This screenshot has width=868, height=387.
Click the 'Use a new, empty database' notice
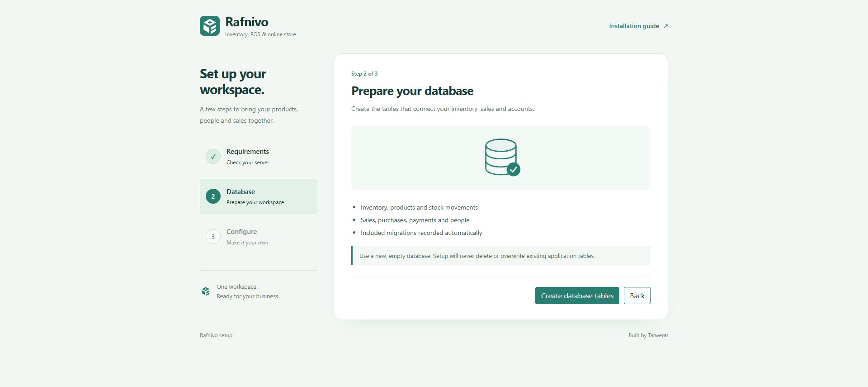pyautogui.click(x=501, y=256)
